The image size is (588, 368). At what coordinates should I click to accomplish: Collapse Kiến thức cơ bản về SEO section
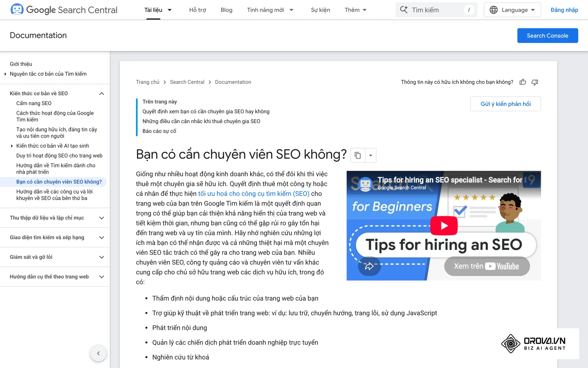[102, 93]
